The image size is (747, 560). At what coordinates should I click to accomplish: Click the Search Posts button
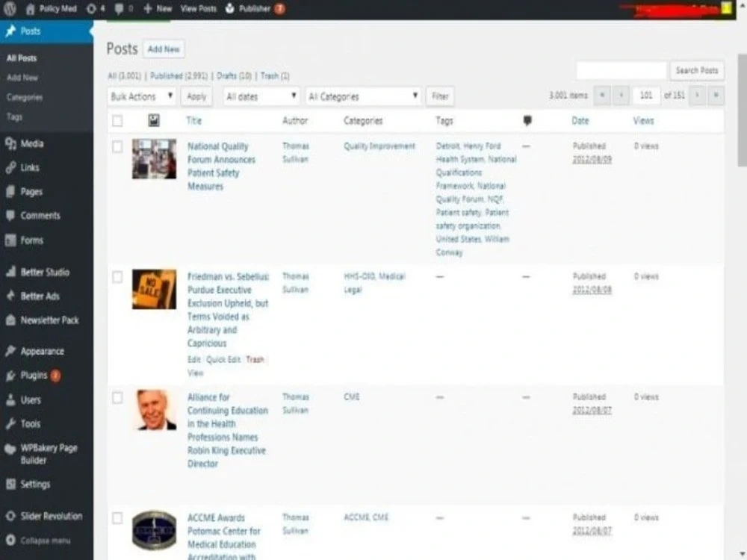click(x=696, y=70)
